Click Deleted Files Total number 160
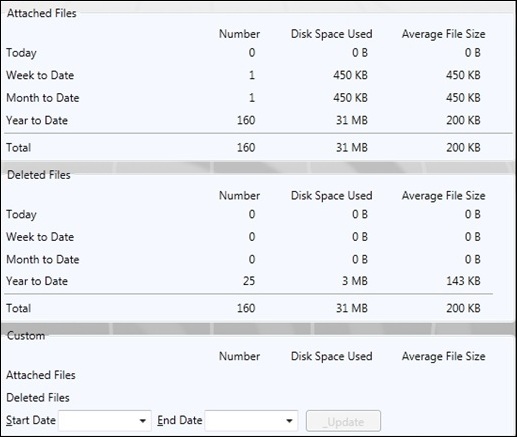 (x=246, y=308)
